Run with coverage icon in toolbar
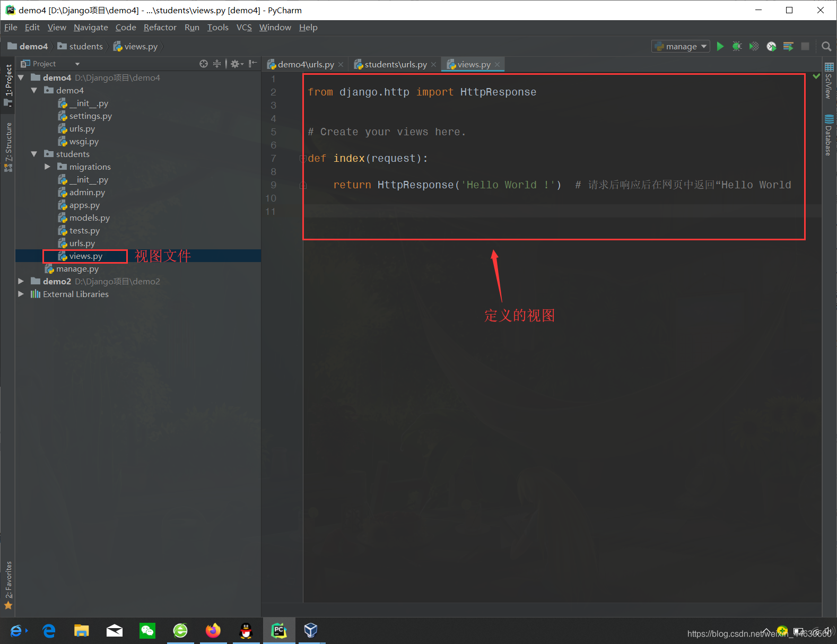Screen dimensions: 837x644 coord(754,46)
